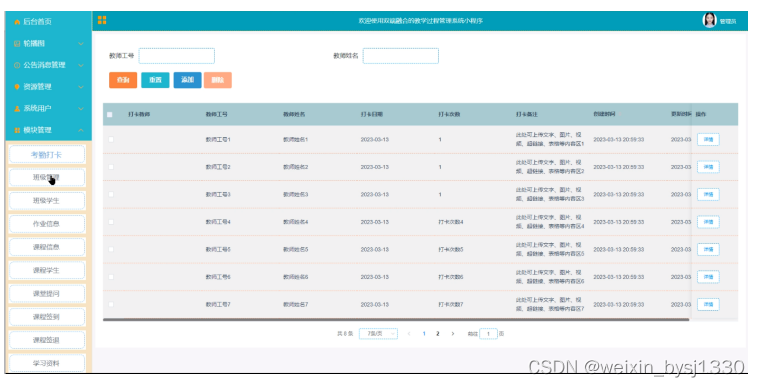
Task: Click the teal 重置 button
Action: coord(155,80)
